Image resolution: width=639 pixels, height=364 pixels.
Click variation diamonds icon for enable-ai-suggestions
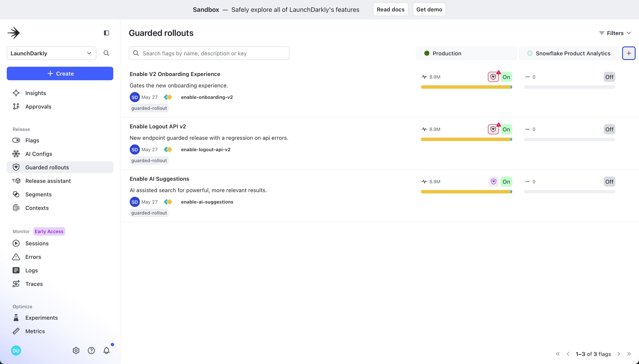click(x=168, y=202)
